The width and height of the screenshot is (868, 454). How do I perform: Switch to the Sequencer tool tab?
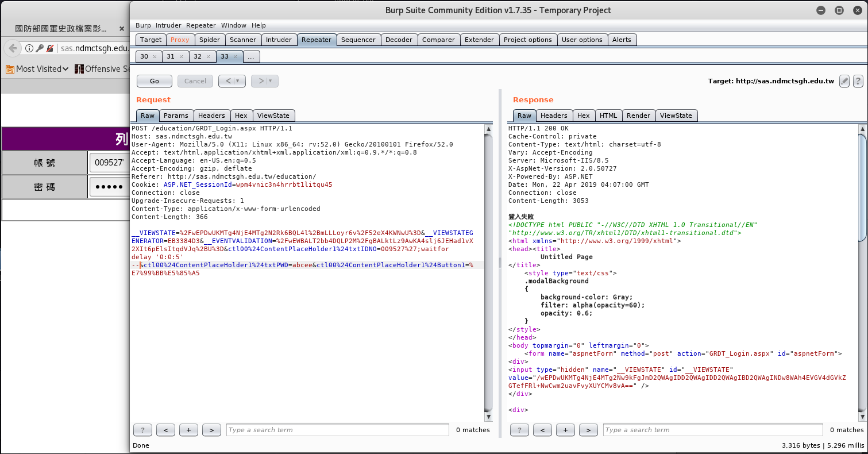[358, 40]
